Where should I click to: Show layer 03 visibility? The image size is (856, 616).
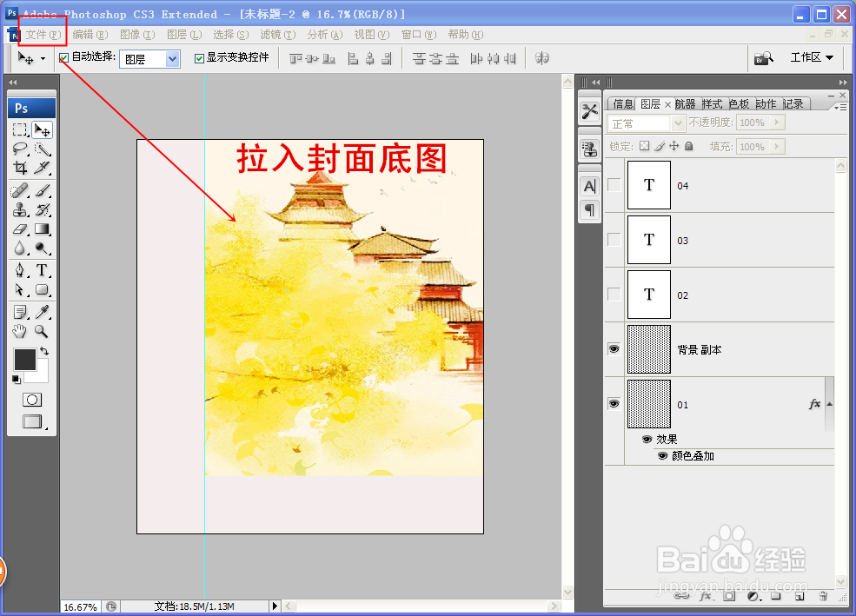click(x=614, y=240)
